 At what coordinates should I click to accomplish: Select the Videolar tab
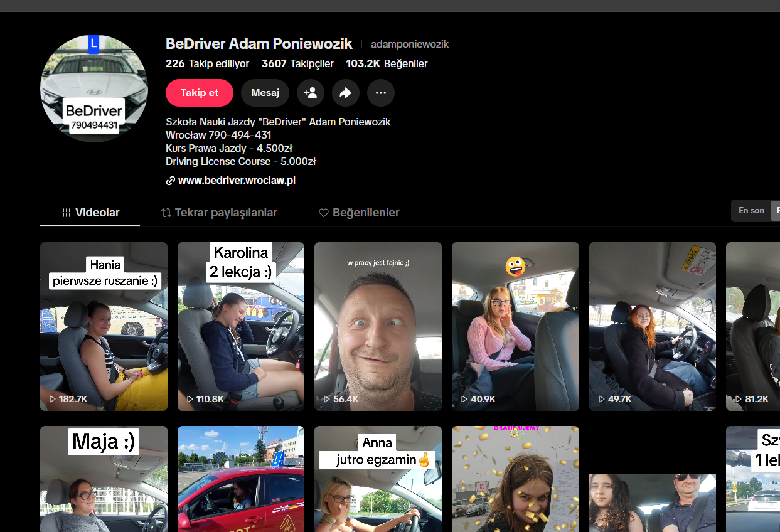[x=90, y=213]
